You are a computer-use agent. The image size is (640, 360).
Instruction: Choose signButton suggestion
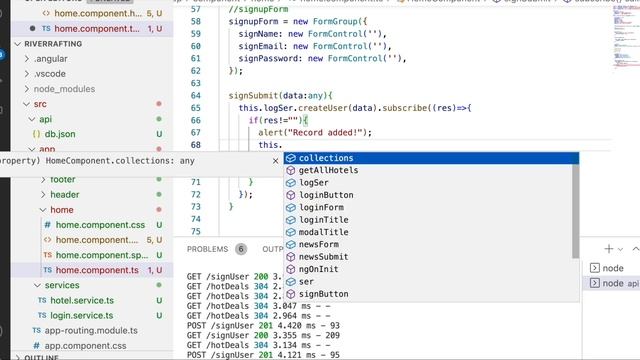(428, 294)
